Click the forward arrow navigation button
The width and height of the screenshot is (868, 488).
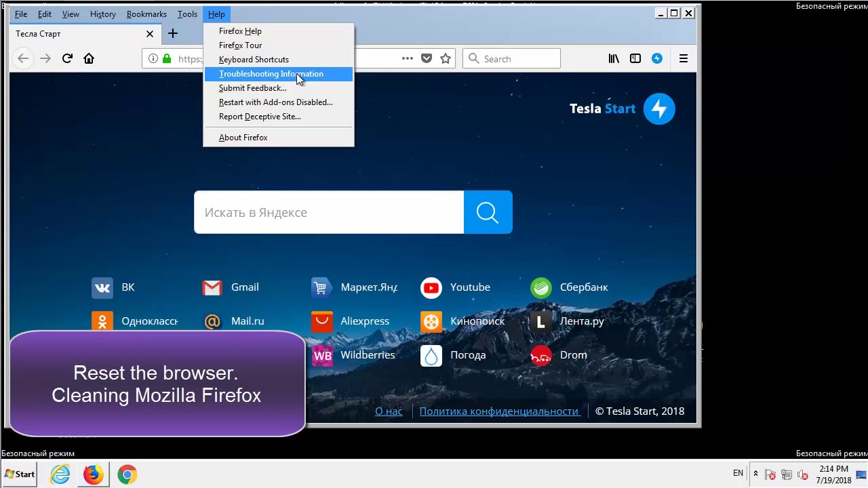coord(45,58)
